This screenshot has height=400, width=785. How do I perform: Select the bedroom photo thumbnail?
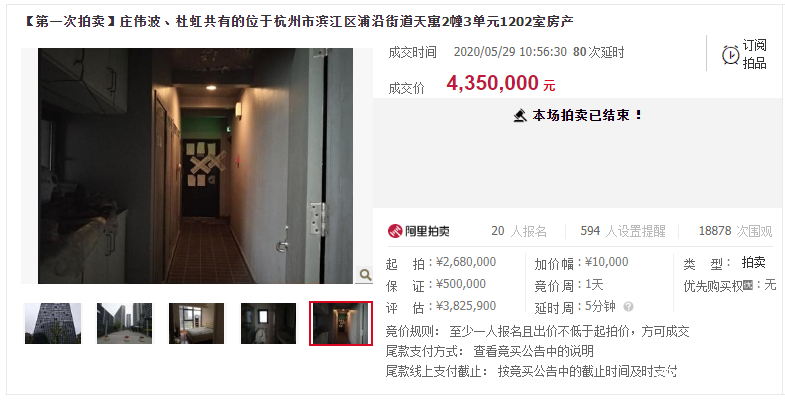point(196,323)
